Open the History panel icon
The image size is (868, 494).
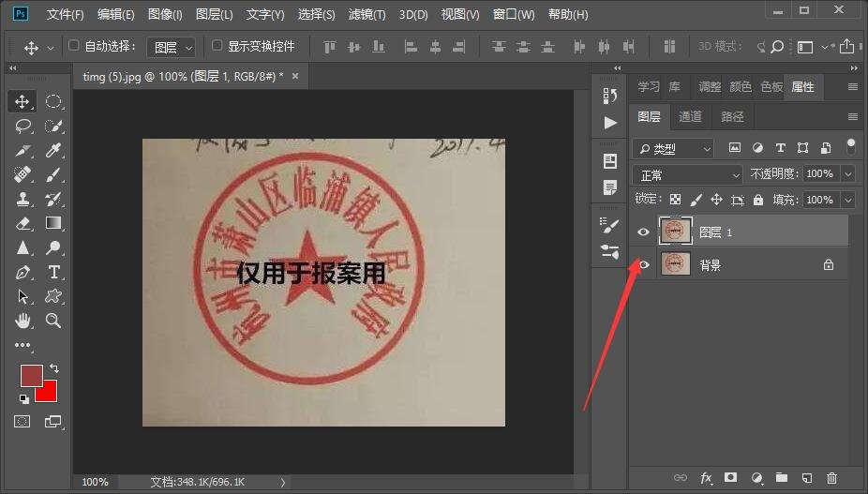pos(609,96)
